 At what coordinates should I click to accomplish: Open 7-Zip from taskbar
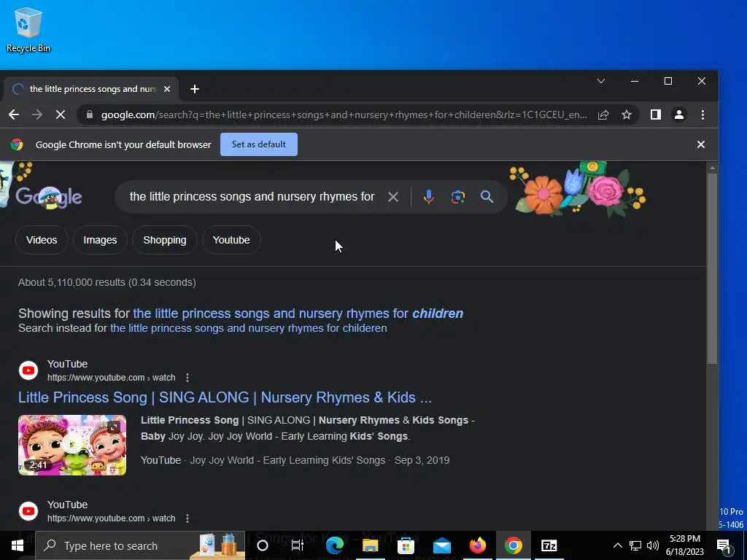pyautogui.click(x=549, y=545)
